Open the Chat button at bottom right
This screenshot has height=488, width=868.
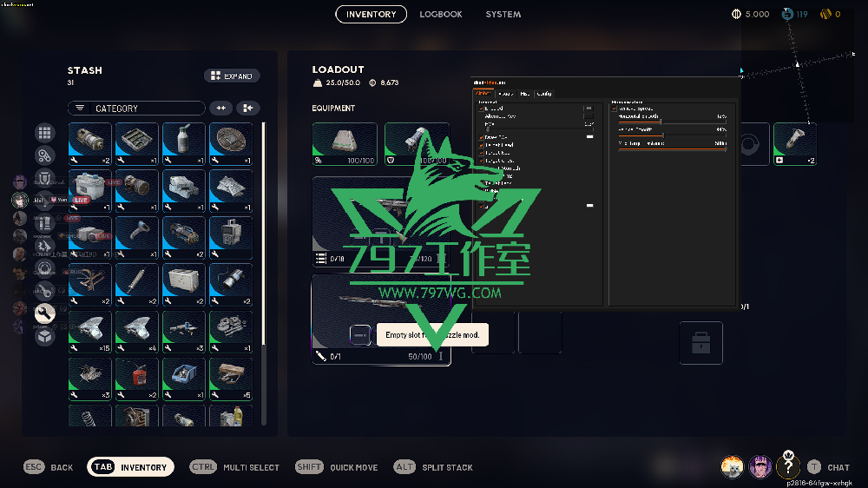pos(829,467)
